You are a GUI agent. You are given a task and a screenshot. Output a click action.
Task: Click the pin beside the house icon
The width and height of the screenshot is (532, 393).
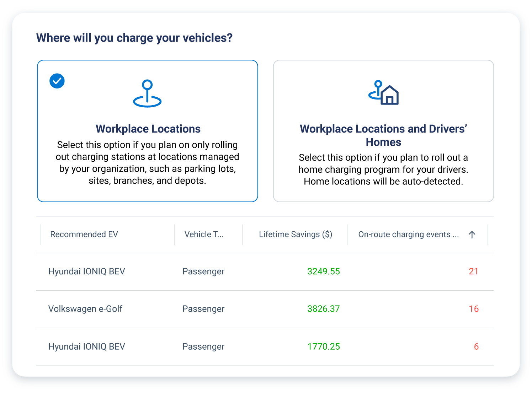pos(377,89)
